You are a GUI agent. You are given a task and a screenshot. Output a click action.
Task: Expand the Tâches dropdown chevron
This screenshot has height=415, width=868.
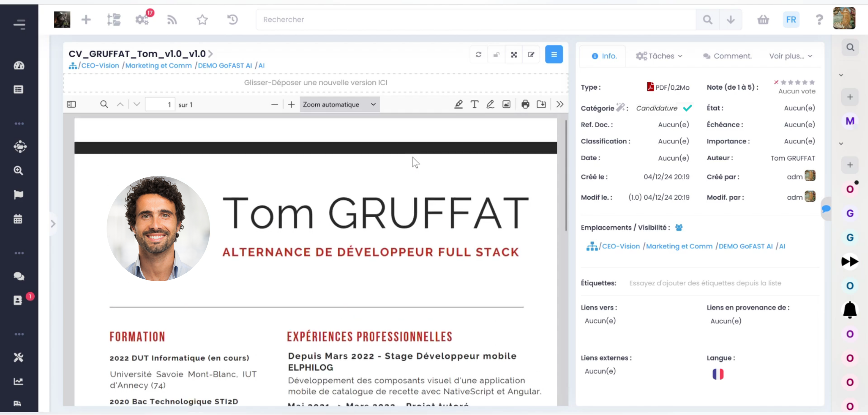click(680, 56)
